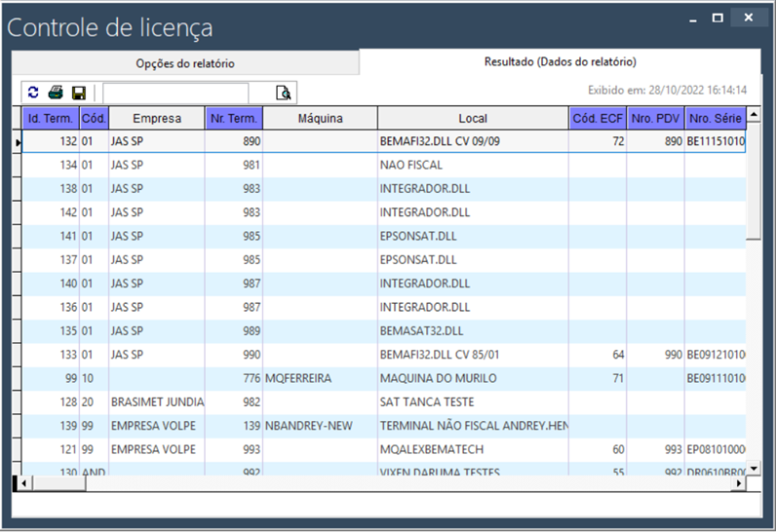
Task: Click the save floppy disk icon
Action: 79,93
